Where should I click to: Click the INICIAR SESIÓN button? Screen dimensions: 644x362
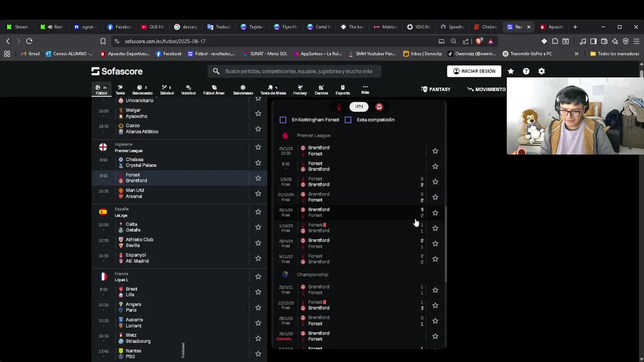[474, 71]
